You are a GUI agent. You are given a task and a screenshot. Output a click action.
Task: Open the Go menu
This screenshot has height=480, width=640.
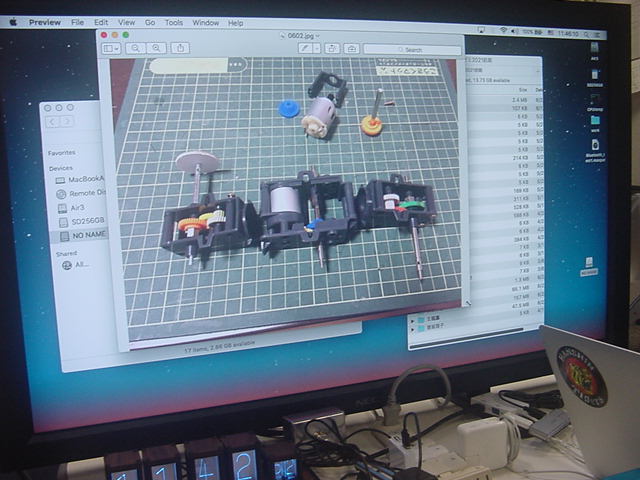pos(150,23)
